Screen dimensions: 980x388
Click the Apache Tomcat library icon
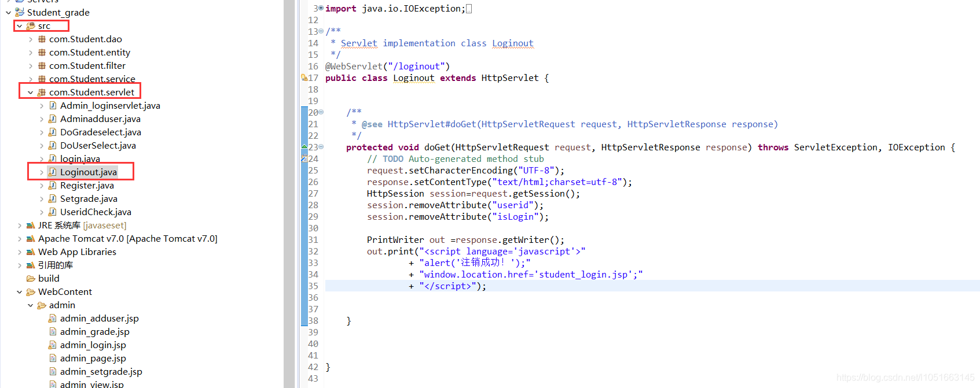pos(31,239)
